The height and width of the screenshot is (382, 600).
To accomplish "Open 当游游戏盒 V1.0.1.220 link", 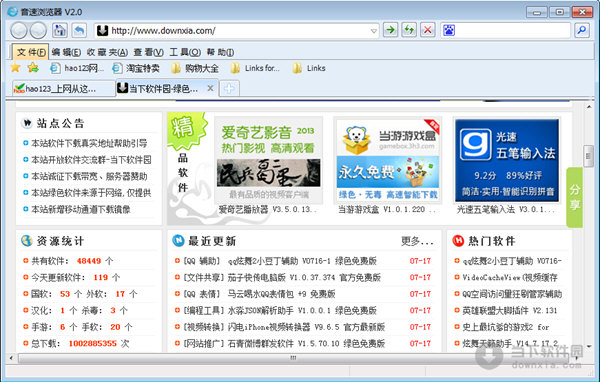I will coord(386,210).
